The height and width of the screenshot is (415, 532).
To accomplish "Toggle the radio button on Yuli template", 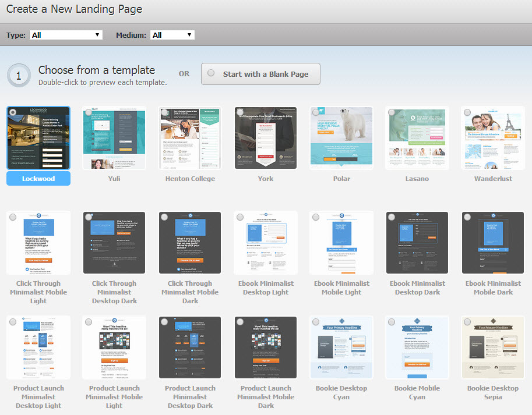I will (x=89, y=112).
